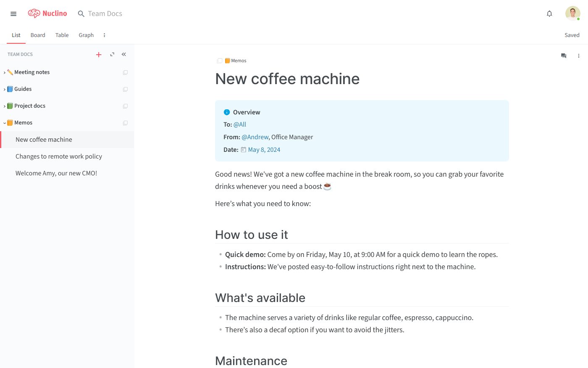This screenshot has height=368, width=588.
Task: Open the more views menu beside Graph
Action: (104, 35)
